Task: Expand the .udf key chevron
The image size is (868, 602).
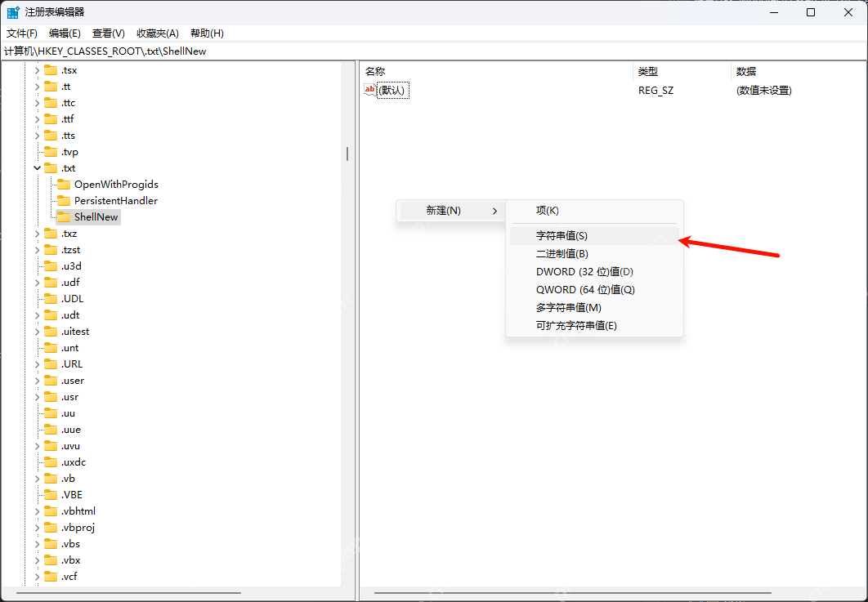Action: [37, 283]
